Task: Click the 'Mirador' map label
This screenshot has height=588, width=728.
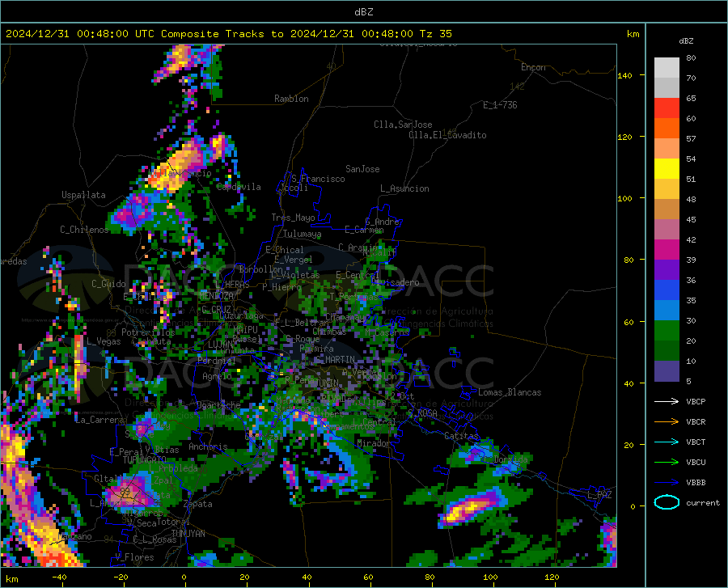Action: click(373, 443)
